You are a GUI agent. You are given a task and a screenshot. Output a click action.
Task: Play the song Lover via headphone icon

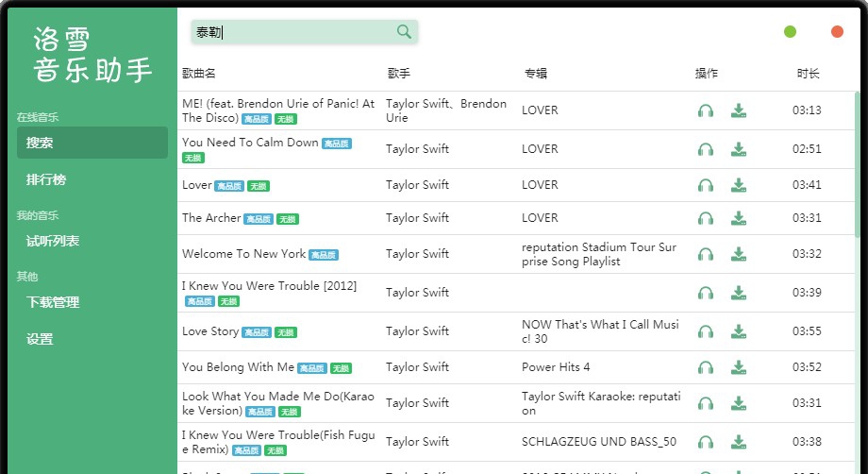coord(706,185)
